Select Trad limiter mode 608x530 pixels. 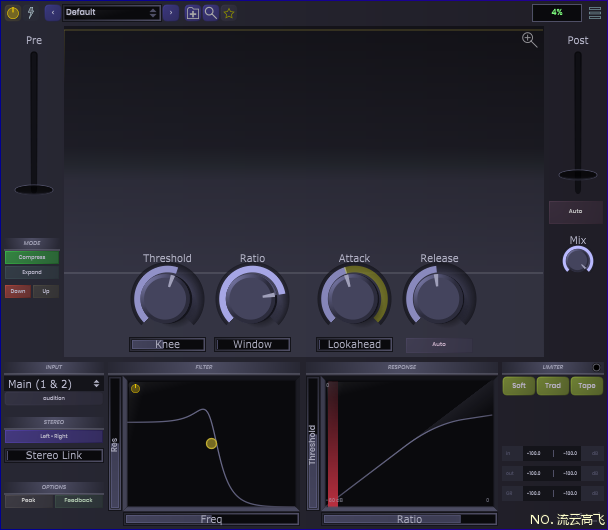553,386
